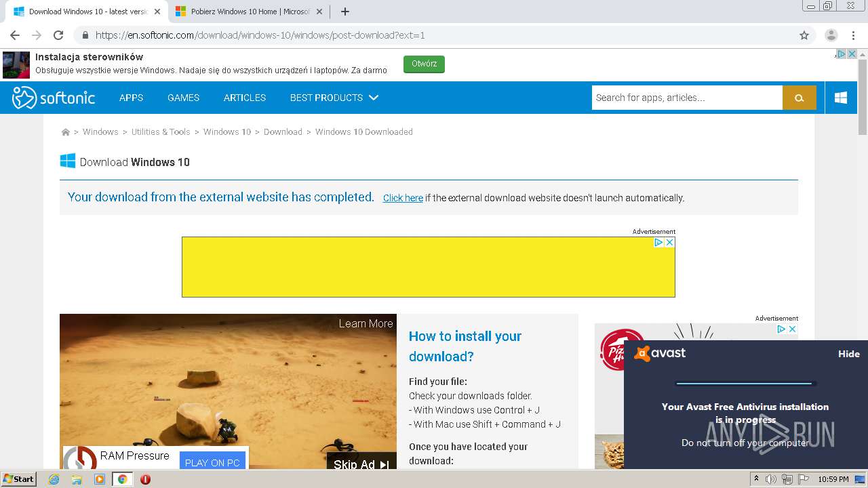This screenshot has width=868, height=488.
Task: Expand the BEST PRODUCTS dropdown
Action: coord(334,98)
